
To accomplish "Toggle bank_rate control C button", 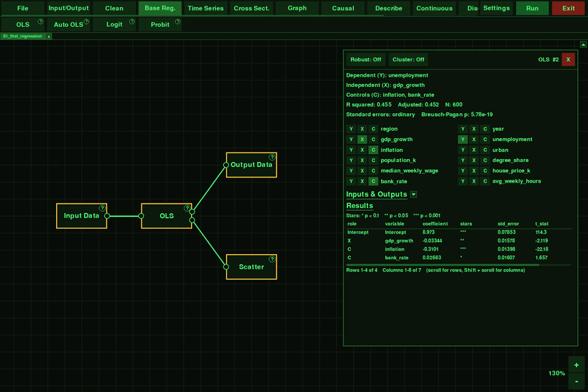I will [373, 182].
